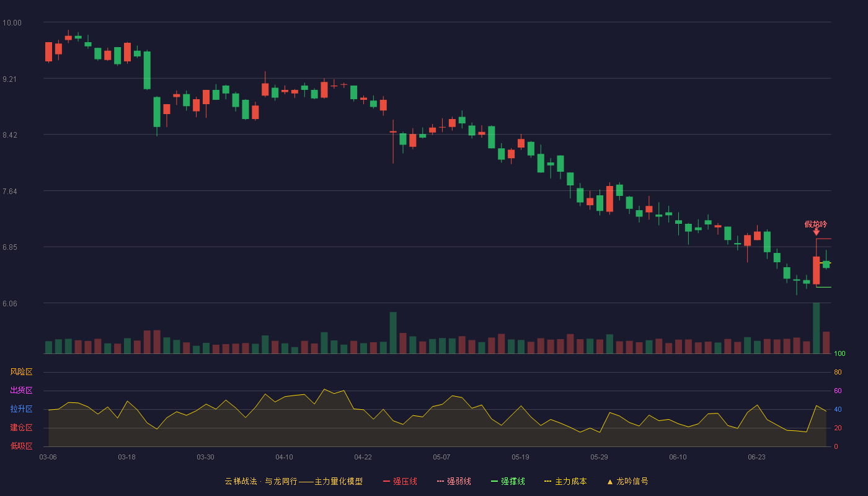868x496 pixels.
Task: Click the 8.42 price axis label
Action: point(10,135)
